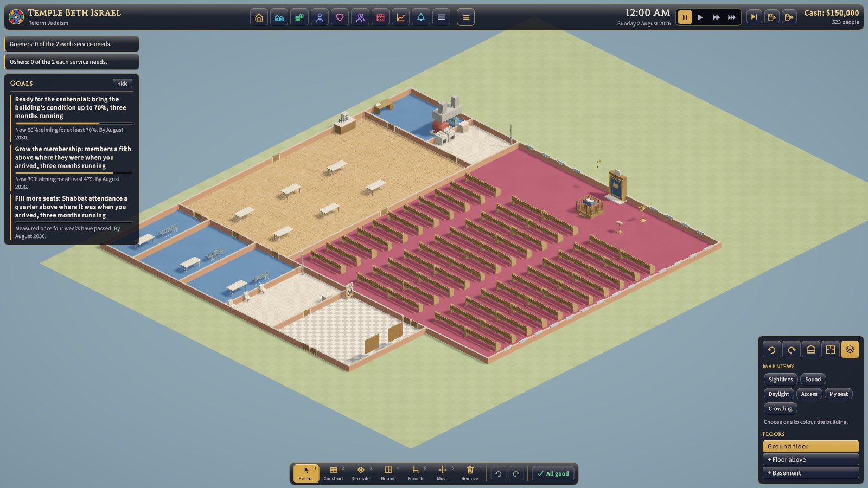This screenshot has width=868, height=488.
Task: Open the gold hamburger main menu
Action: (x=465, y=17)
